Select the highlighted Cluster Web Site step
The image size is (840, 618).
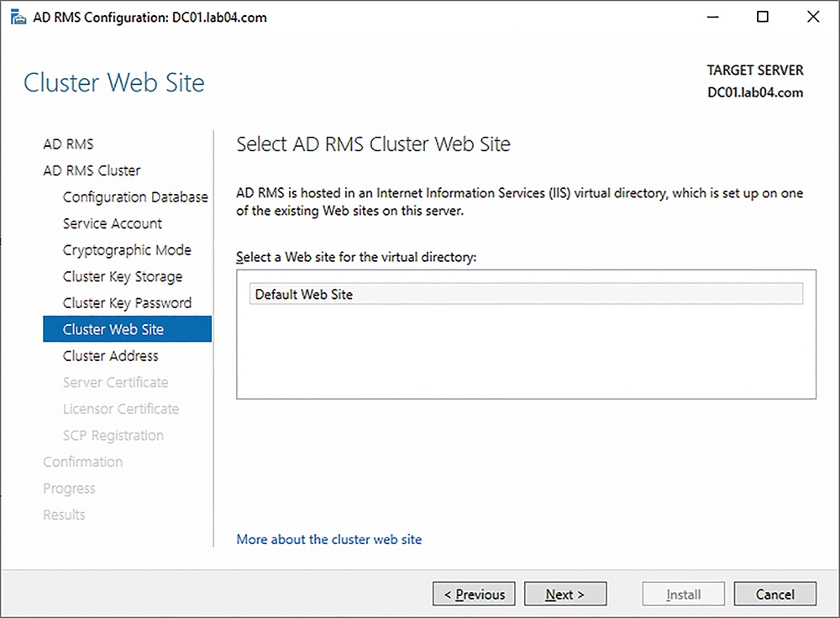128,329
